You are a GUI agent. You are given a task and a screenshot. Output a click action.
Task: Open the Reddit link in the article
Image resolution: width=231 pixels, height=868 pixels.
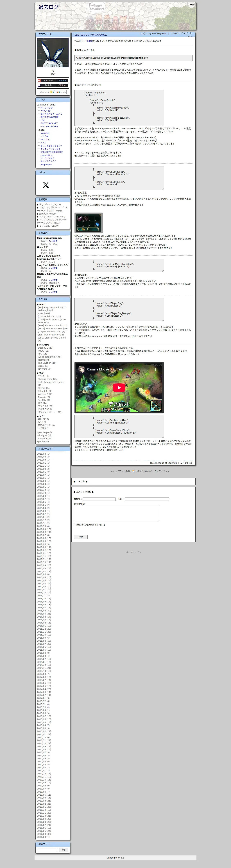click(89, 41)
